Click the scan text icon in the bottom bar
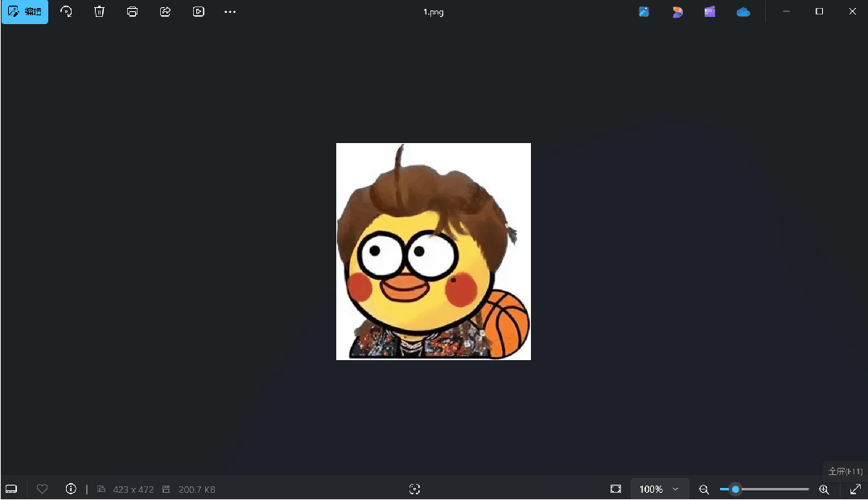 pos(414,489)
